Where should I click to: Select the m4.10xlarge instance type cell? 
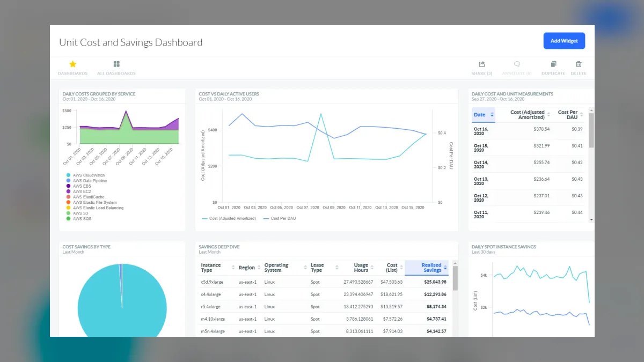[213, 319]
